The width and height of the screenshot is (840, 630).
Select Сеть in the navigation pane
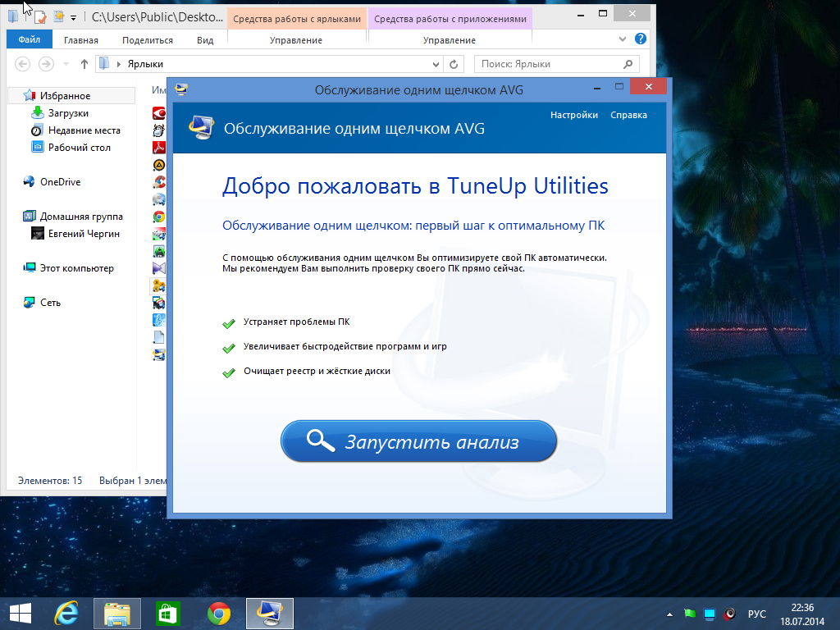[x=50, y=303]
